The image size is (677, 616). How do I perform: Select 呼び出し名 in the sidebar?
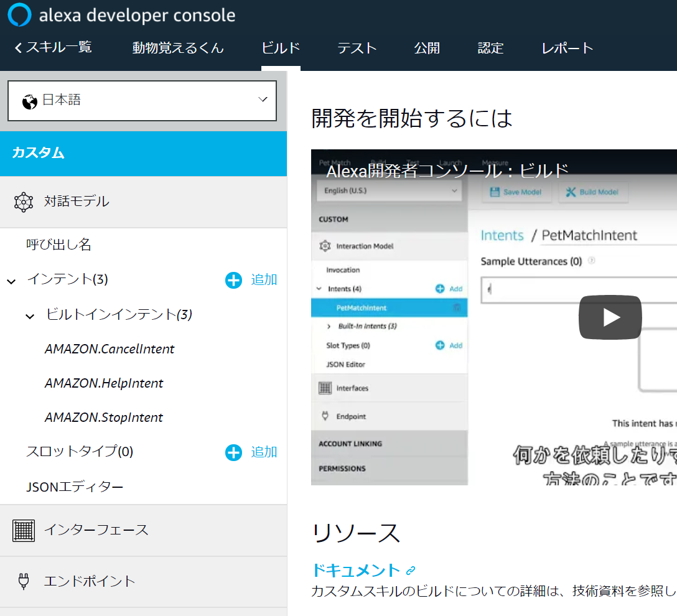59,245
